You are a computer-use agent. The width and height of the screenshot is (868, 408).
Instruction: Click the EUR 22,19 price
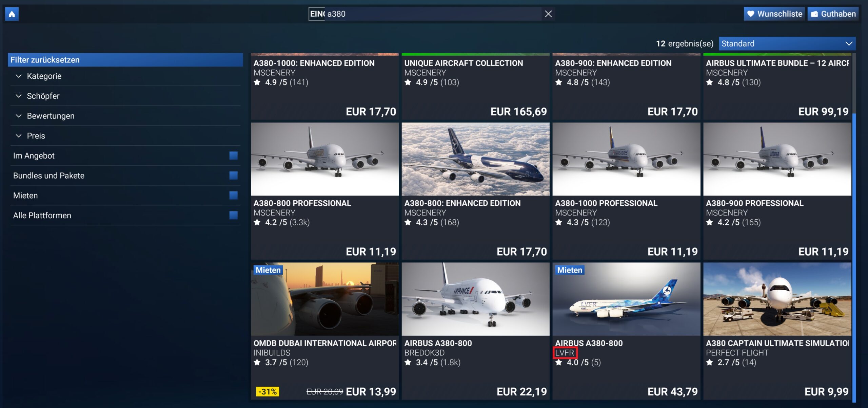coord(521,392)
